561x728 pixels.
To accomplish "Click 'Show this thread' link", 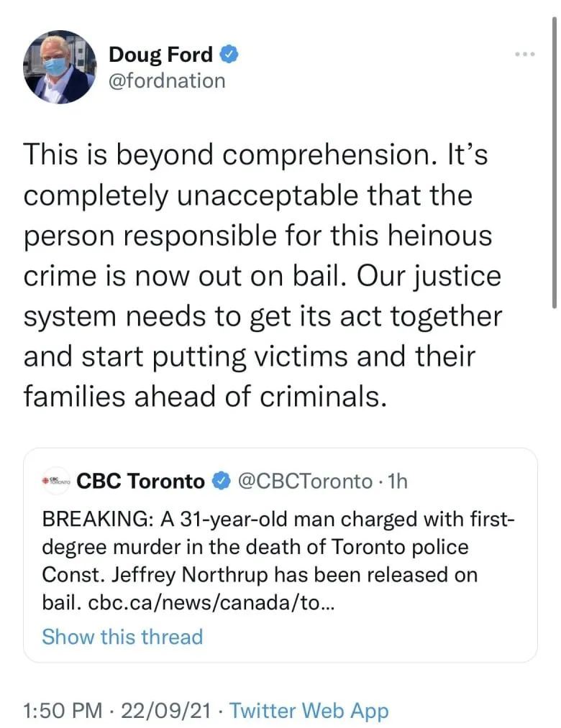I will point(122,637).
